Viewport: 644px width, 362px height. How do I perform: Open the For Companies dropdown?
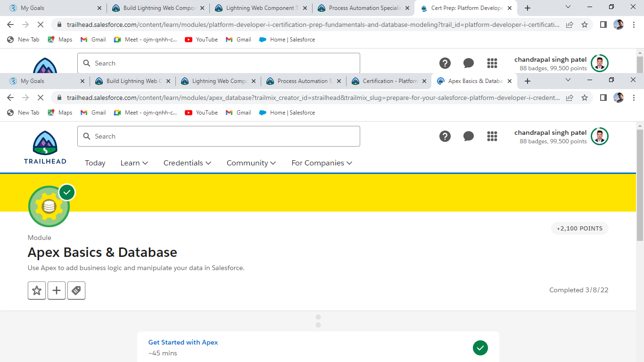click(x=322, y=163)
